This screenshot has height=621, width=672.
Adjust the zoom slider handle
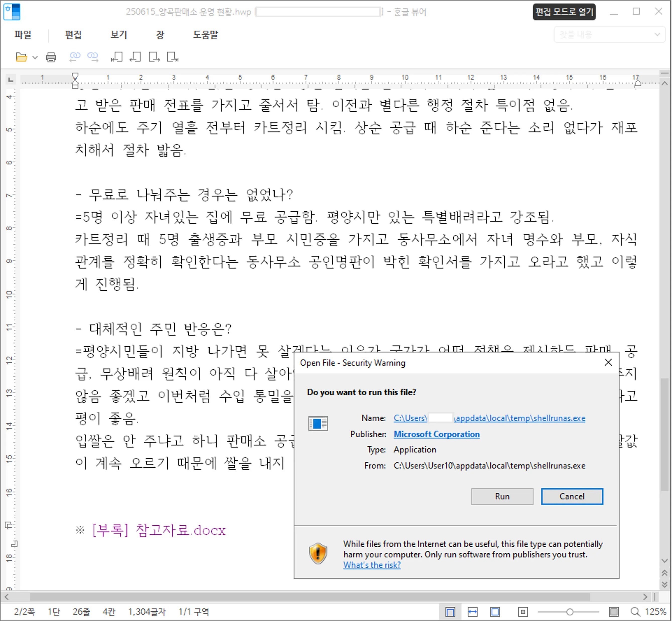570,612
